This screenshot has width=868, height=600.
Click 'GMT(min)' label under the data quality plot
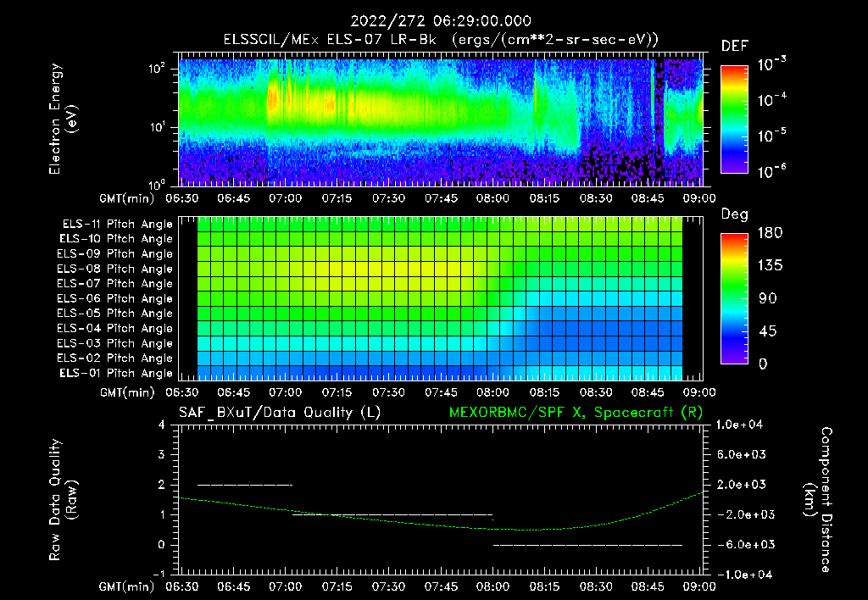[127, 586]
